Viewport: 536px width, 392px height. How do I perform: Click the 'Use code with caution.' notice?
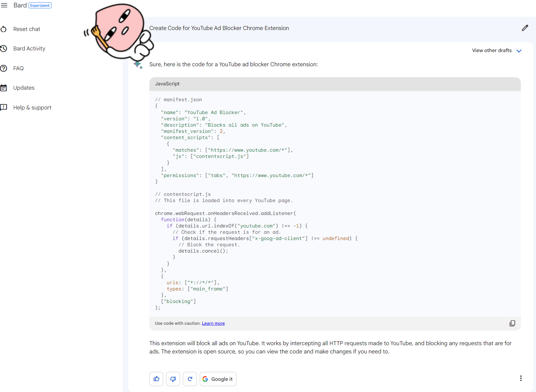tap(178, 323)
